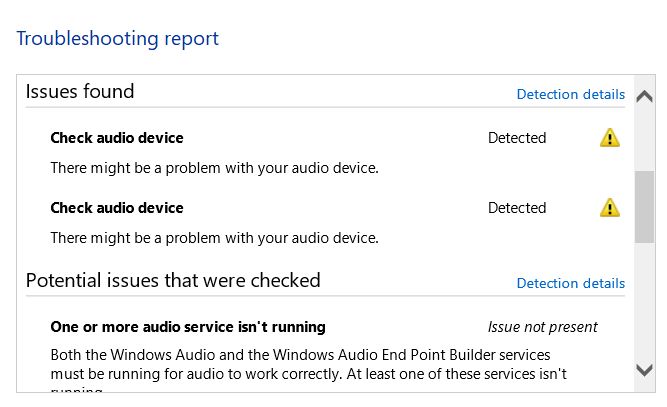This screenshot has height=407, width=667.
Task: Select the second Check audio device entry
Action: [117, 208]
